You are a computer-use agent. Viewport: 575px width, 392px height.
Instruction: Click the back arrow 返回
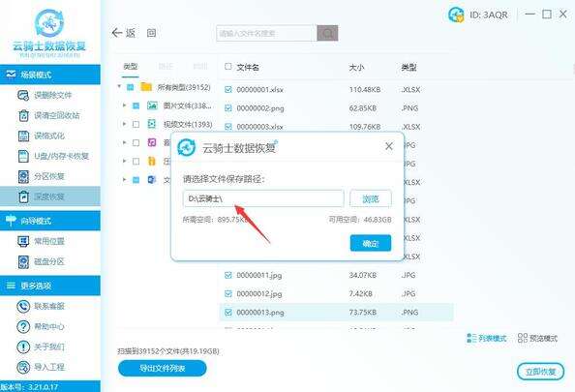coord(123,33)
